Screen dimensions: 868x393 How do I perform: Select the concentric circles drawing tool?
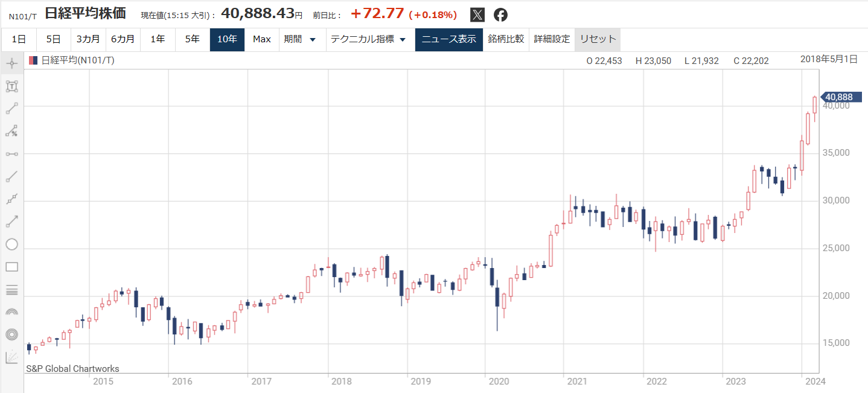pos(11,334)
